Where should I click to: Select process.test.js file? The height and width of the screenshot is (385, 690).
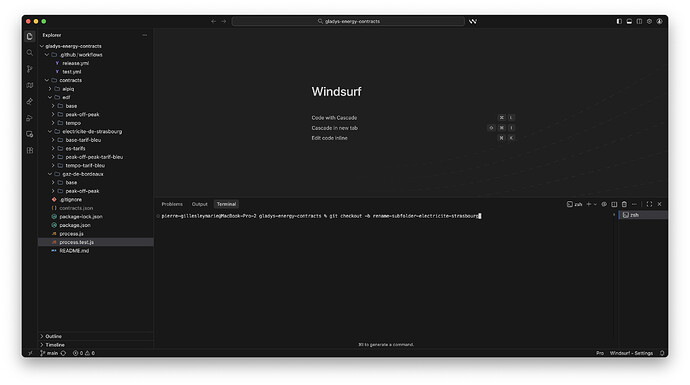[95, 242]
